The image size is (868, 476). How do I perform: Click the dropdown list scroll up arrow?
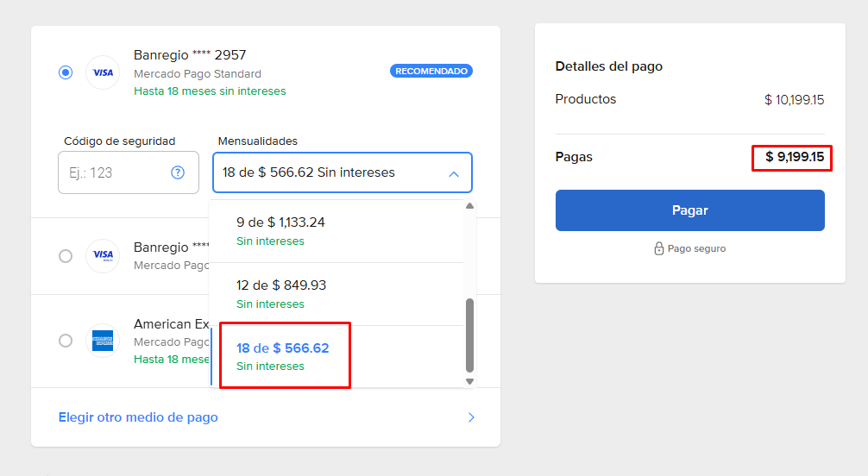click(469, 206)
